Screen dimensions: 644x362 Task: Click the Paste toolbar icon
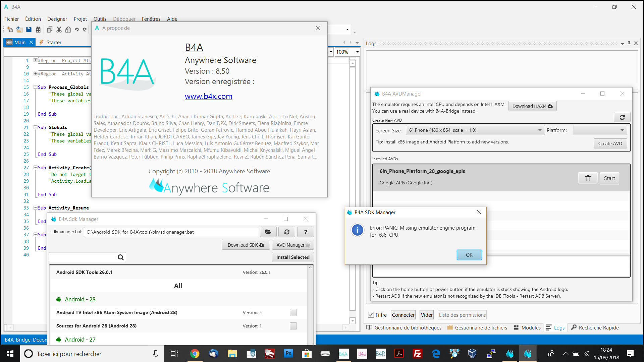[68, 29]
